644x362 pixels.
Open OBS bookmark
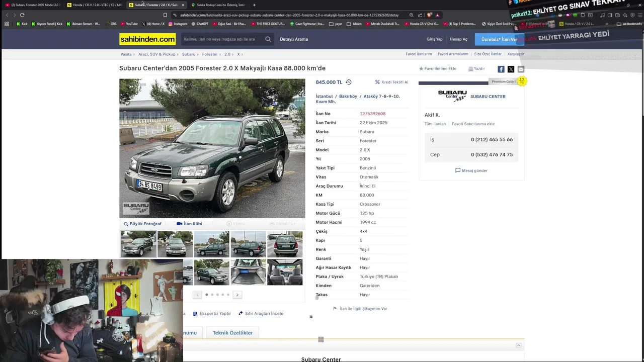[x=111, y=24]
